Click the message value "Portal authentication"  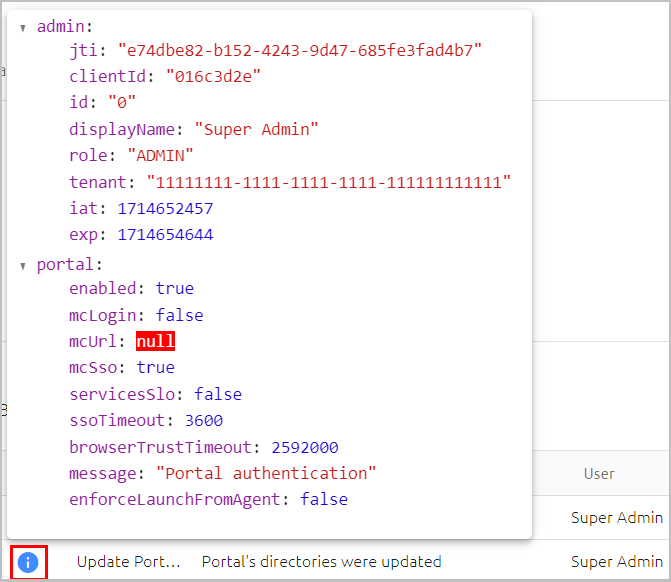coord(266,473)
